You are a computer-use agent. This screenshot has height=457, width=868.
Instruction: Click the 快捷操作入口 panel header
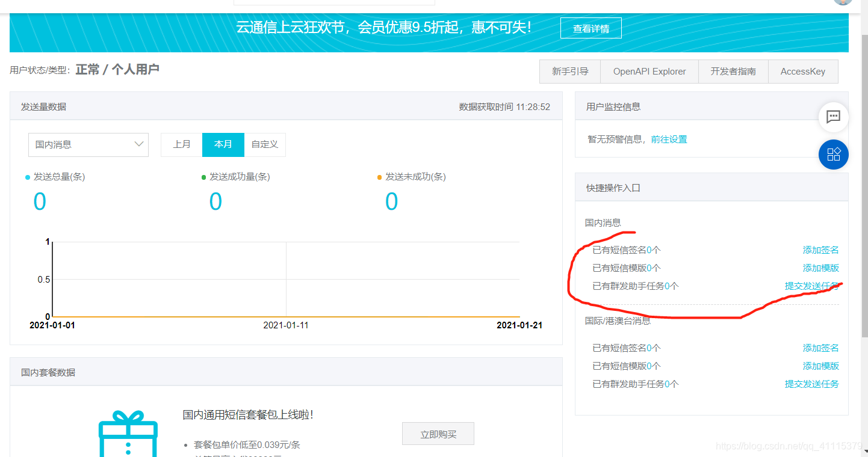pos(711,188)
